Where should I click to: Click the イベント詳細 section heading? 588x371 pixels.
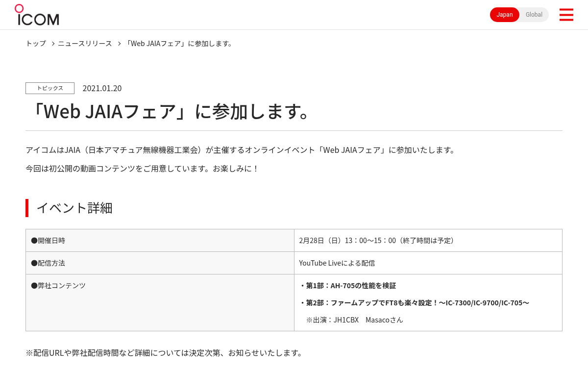click(74, 208)
